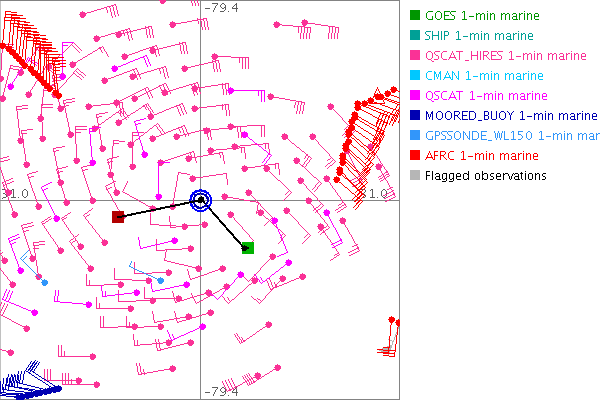Click the red AFRC legend swatch
This screenshot has height=400, width=600.
click(414, 155)
